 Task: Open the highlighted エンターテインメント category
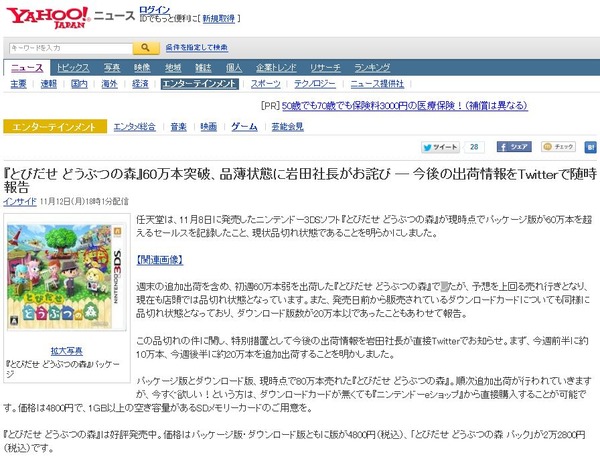tap(200, 84)
